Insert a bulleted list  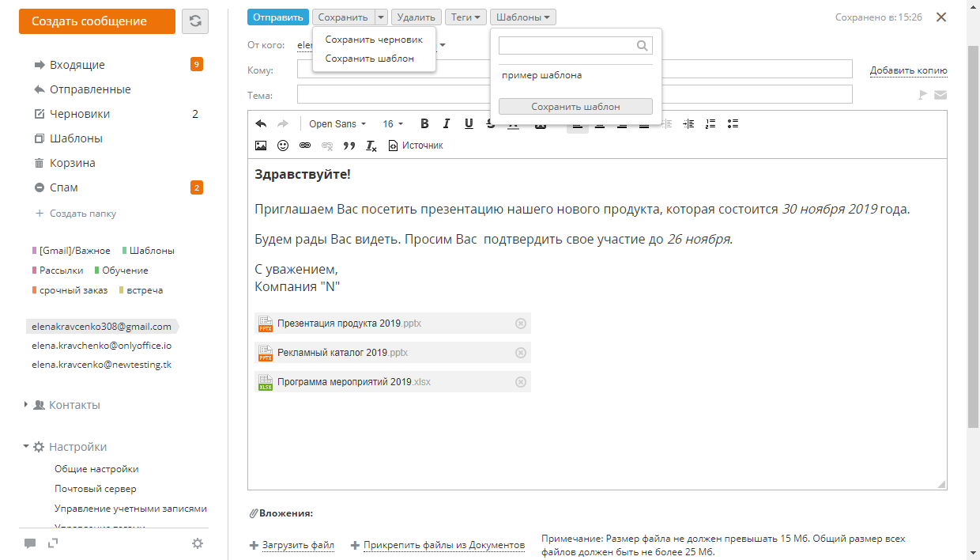pyautogui.click(x=733, y=123)
